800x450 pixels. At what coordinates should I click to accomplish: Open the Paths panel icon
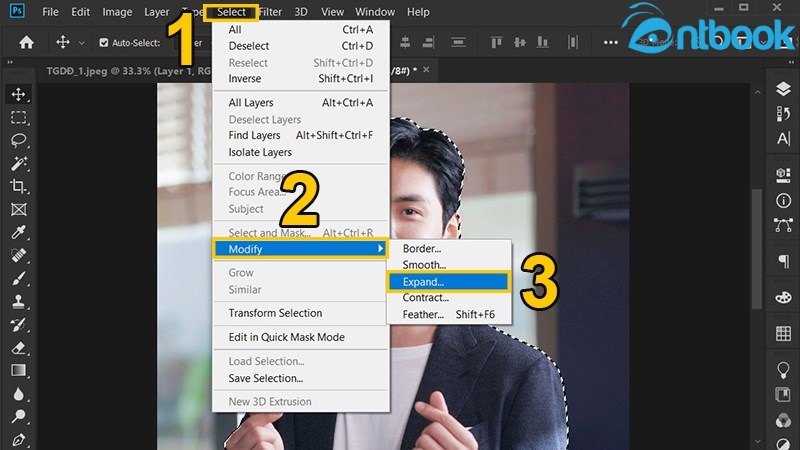click(783, 225)
